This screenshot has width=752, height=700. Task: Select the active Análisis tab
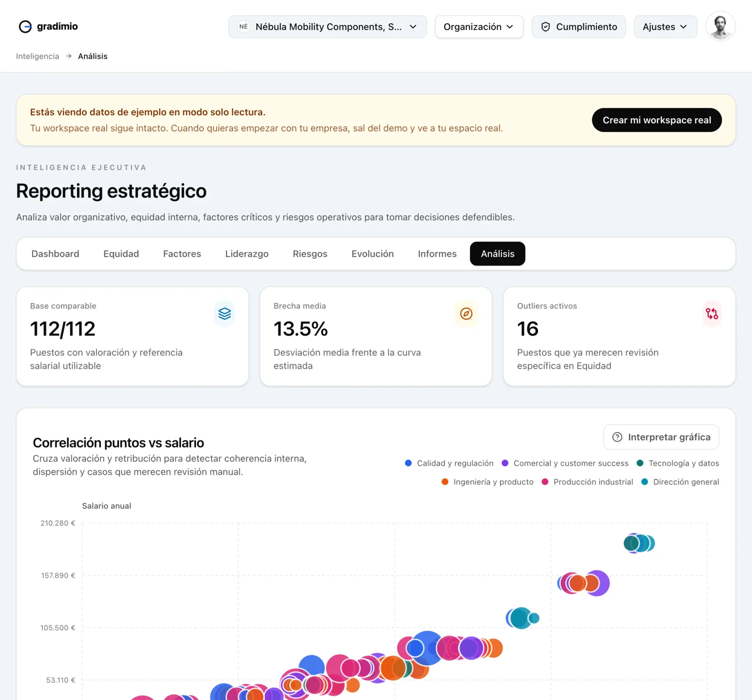pyautogui.click(x=497, y=254)
